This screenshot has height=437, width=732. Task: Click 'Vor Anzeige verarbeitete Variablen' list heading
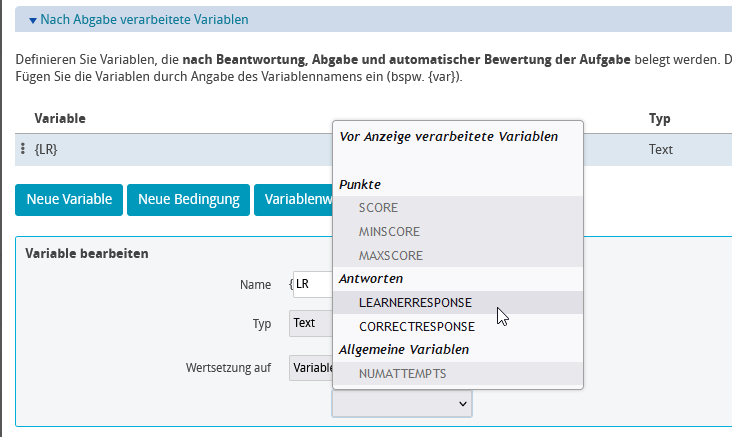(x=448, y=136)
